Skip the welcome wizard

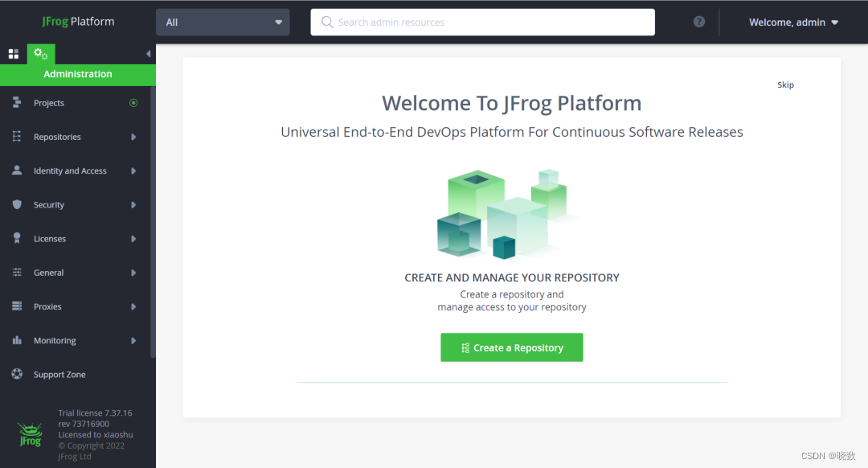click(785, 84)
